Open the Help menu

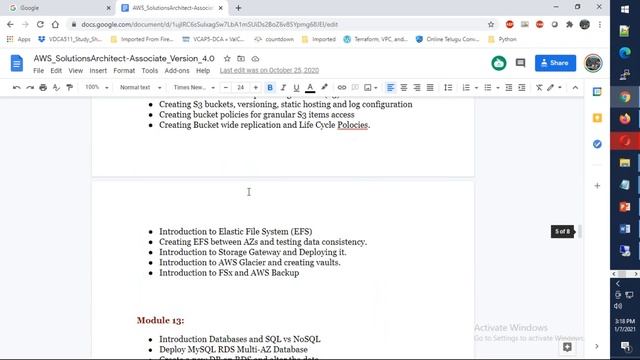[203, 71]
